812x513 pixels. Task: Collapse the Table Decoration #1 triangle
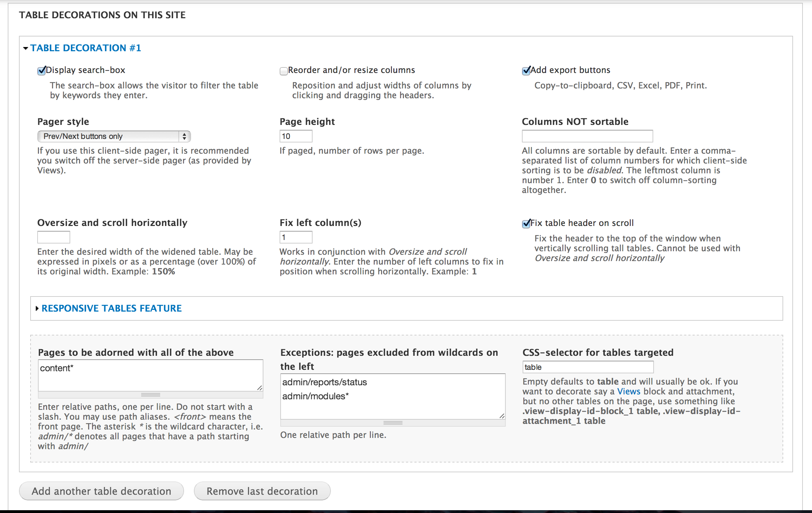[25, 48]
